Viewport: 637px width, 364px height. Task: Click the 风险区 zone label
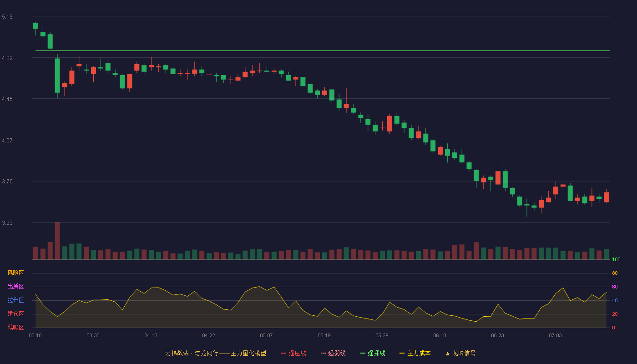coord(15,273)
